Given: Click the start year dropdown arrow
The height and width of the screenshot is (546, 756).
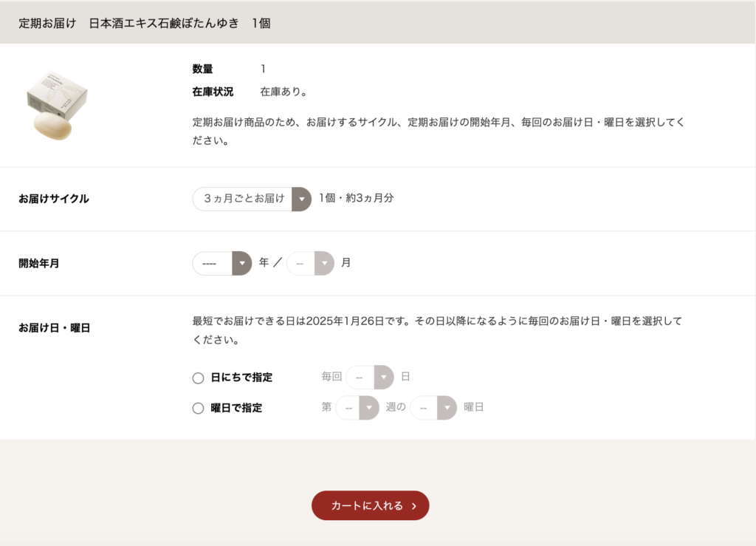Looking at the screenshot, I should pos(242,263).
